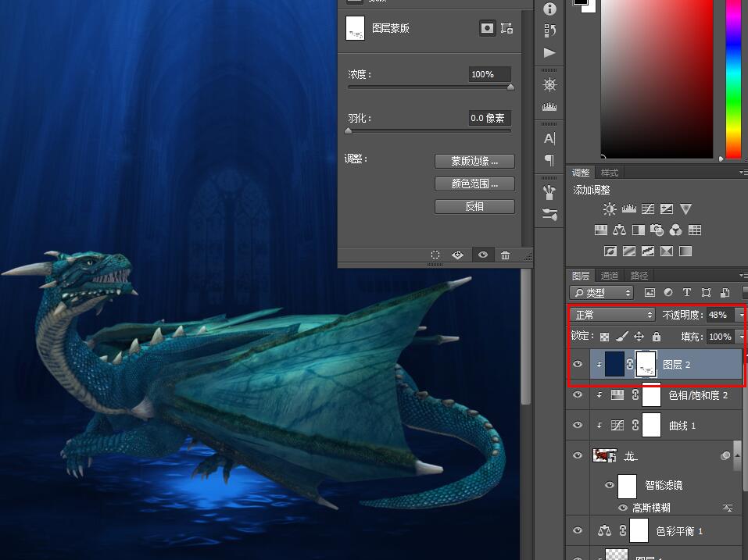Viewport: 748px width, 560px height.
Task: Open the Brush Presets panel icon
Action: pos(549,193)
